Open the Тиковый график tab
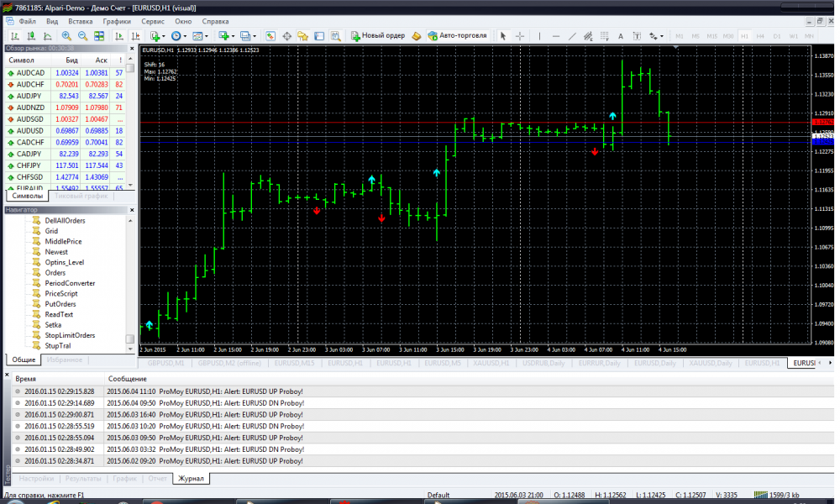This screenshot has width=840, height=504. [x=81, y=196]
